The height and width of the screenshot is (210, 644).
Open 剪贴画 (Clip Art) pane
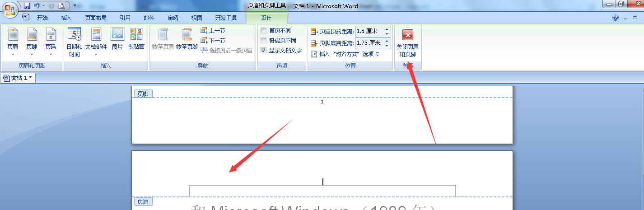[136, 39]
